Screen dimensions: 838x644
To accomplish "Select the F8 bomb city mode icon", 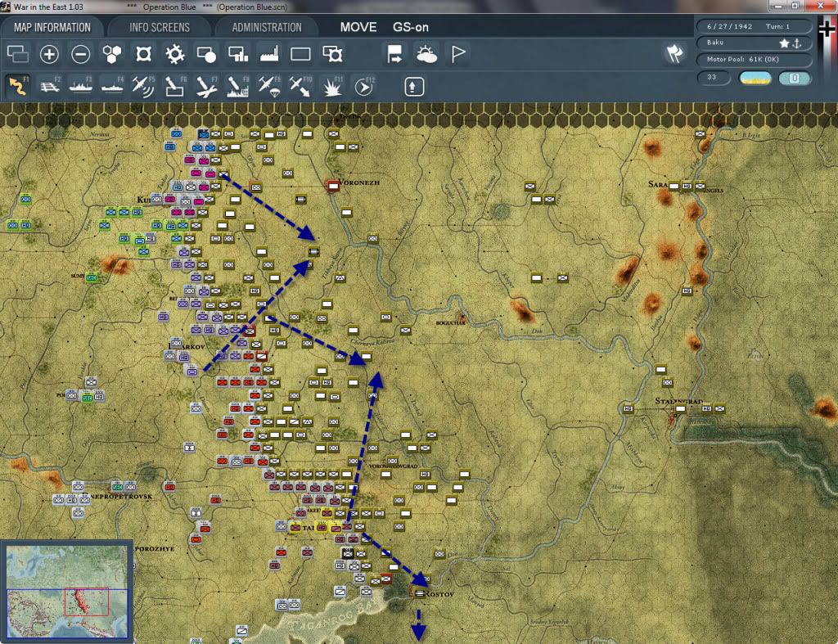I will point(238,86).
